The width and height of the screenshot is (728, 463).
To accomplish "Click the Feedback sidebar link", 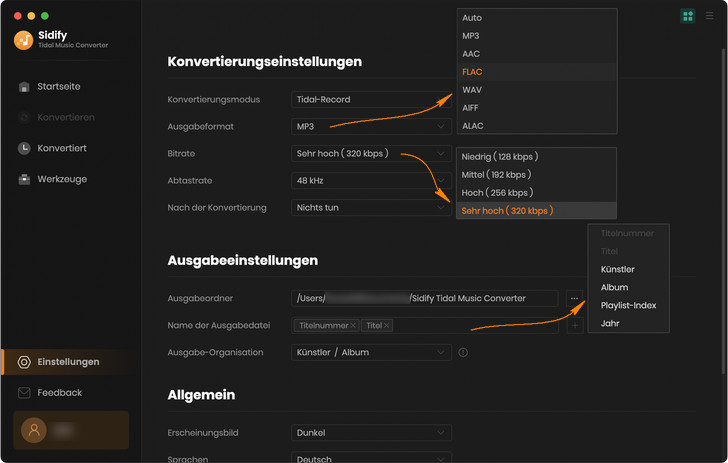I will click(59, 393).
